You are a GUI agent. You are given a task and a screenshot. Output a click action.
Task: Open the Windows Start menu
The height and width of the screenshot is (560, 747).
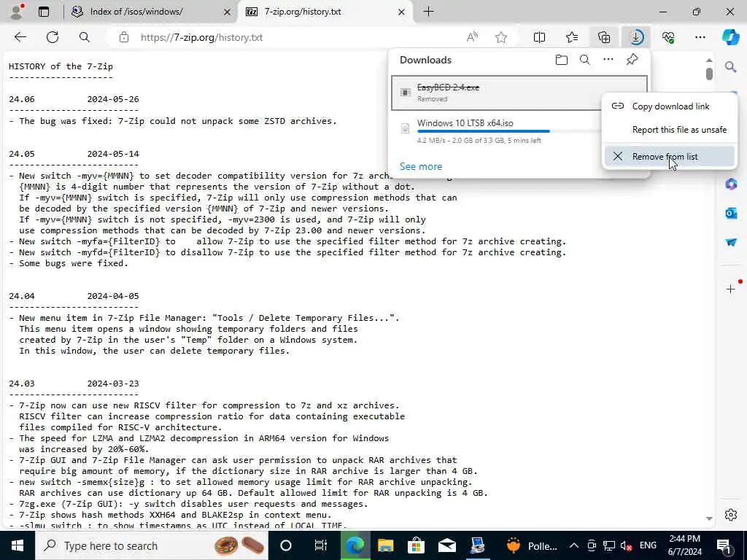(x=18, y=545)
